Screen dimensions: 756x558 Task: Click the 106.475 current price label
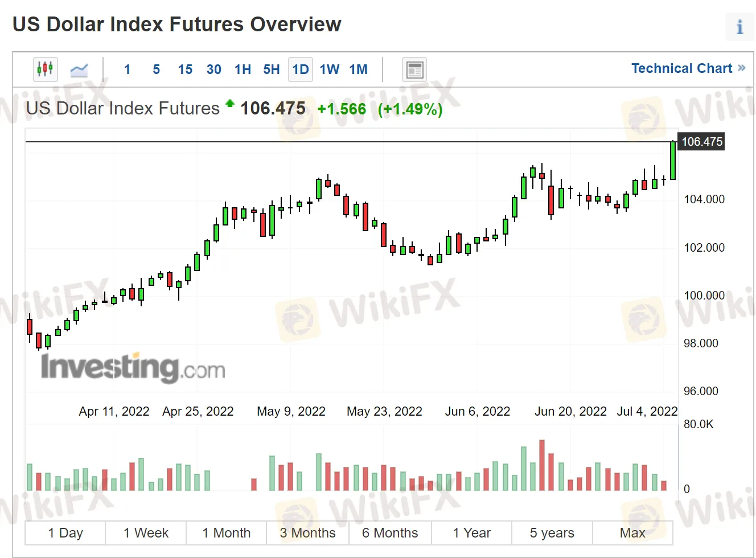point(702,142)
